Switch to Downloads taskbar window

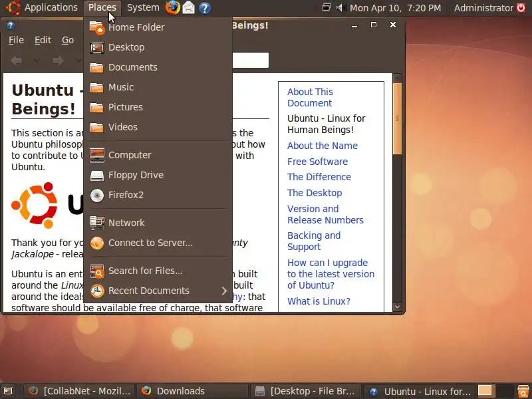[x=193, y=391]
